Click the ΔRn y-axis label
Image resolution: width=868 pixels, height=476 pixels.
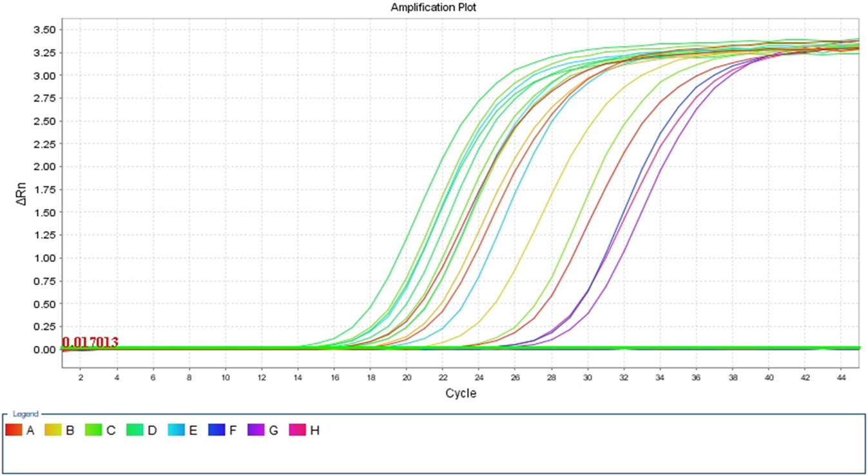coord(21,192)
